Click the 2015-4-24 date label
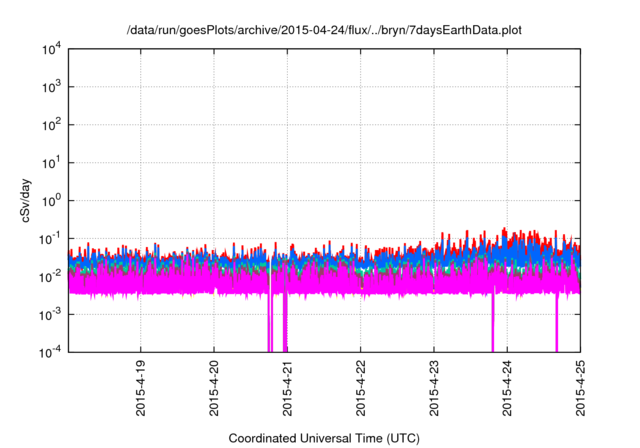The height and width of the screenshot is (448, 640). [507, 388]
